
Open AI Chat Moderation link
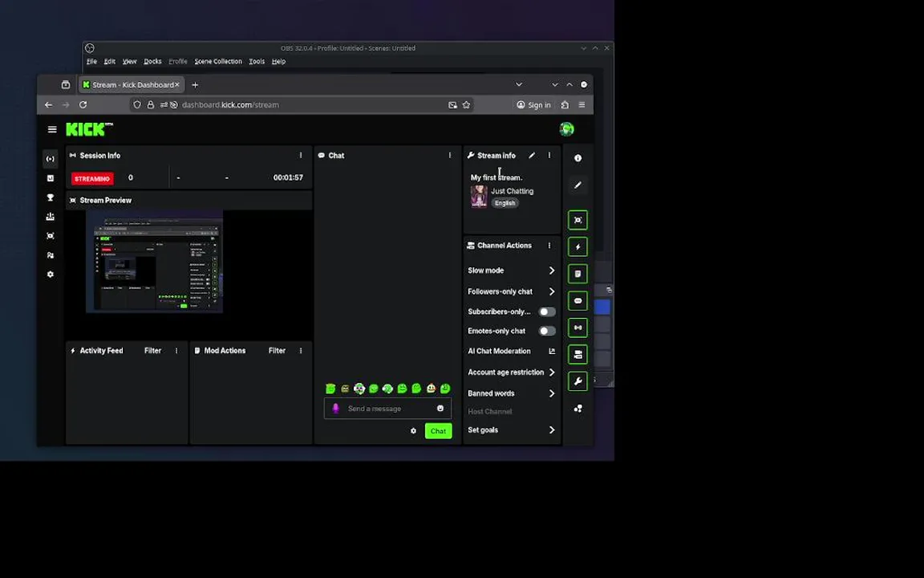click(512, 351)
